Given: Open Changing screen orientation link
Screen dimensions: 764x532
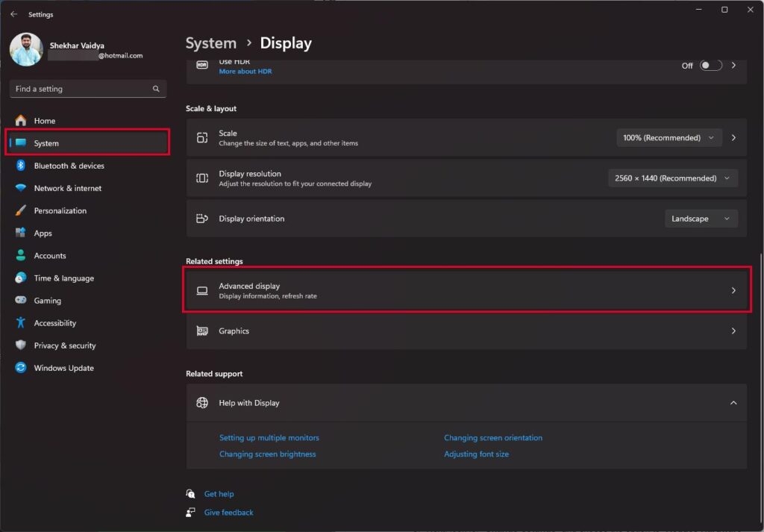Looking at the screenshot, I should [493, 437].
